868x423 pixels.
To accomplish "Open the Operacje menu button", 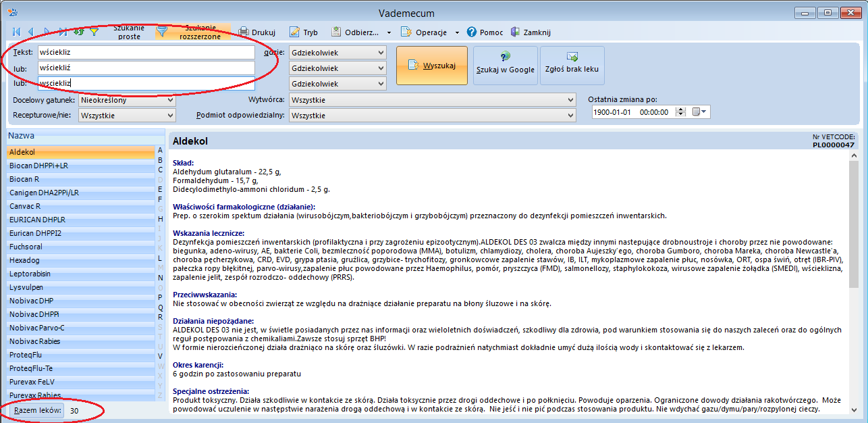I will pyautogui.click(x=425, y=32).
